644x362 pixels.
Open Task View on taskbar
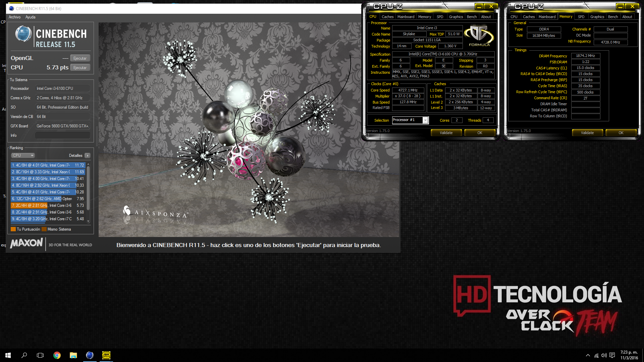click(40, 355)
